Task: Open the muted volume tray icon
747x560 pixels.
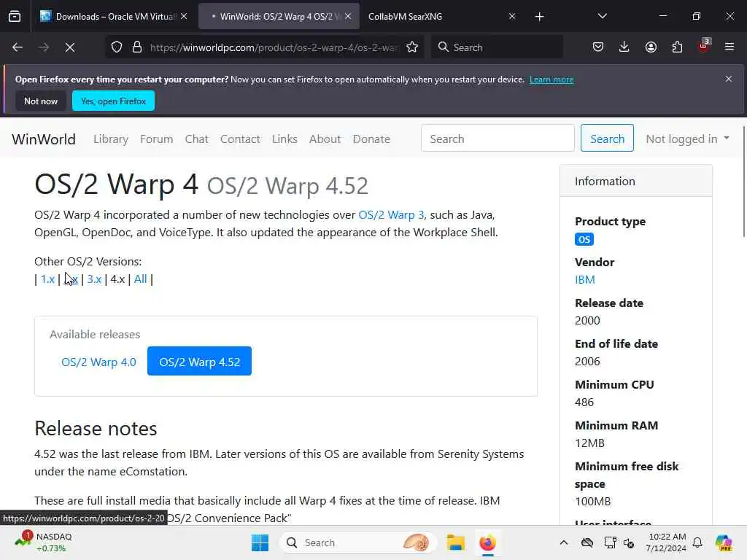Action: tap(629, 542)
